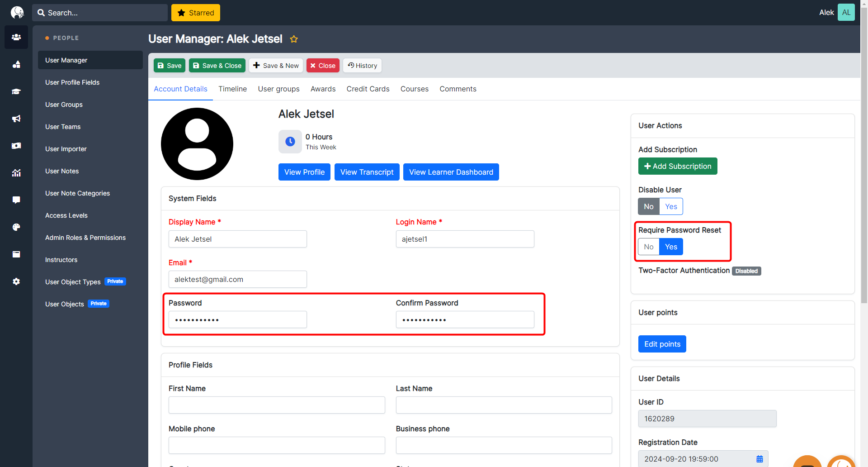Open User Notes menu item
868x467 pixels.
(90, 171)
